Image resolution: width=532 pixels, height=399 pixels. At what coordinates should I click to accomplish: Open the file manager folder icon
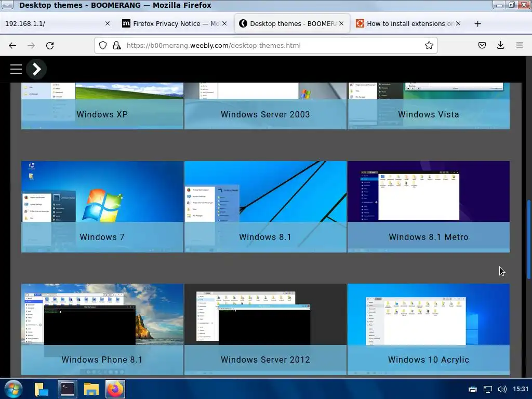[x=91, y=389]
